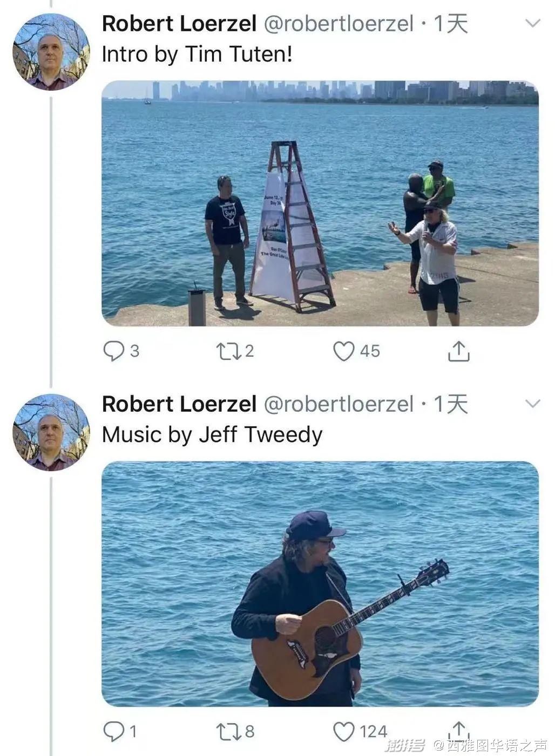Click @robertloerzel handle on first tweet
The height and width of the screenshot is (756, 555).
(x=339, y=24)
